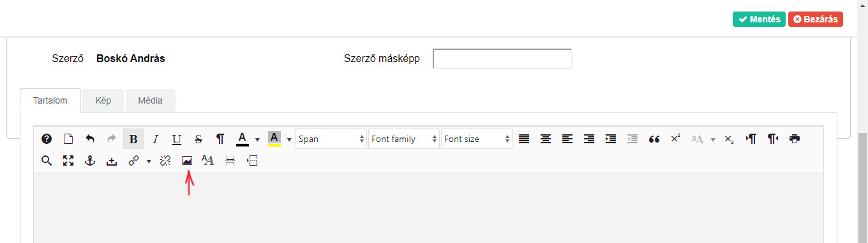This screenshot has height=243, width=868.
Task: Open the Font size dropdown
Action: [477, 139]
